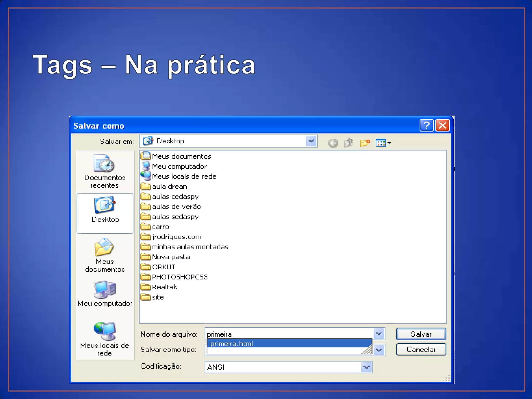Click the Back navigation arrow icon
This screenshot has width=532, height=399.
tap(333, 143)
